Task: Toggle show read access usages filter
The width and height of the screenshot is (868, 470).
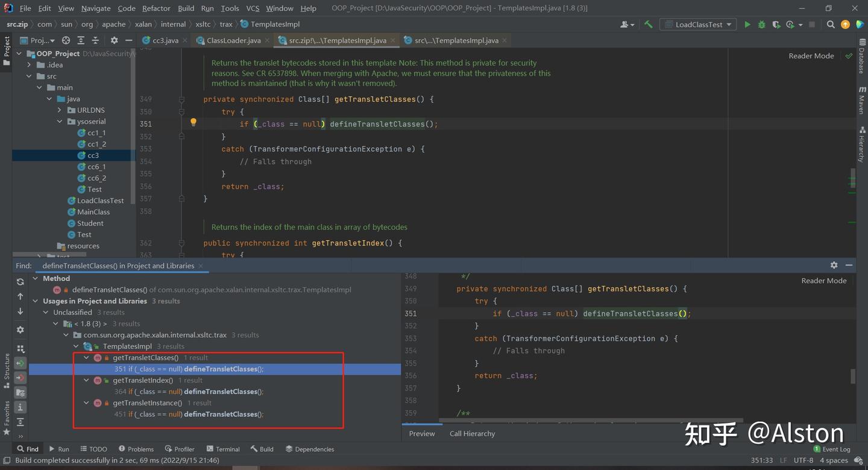Action: point(20,363)
